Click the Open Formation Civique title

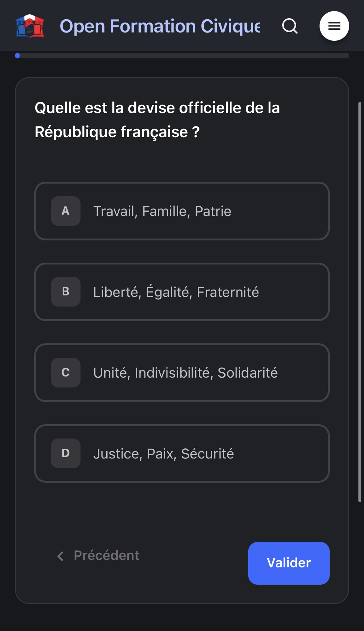click(160, 26)
